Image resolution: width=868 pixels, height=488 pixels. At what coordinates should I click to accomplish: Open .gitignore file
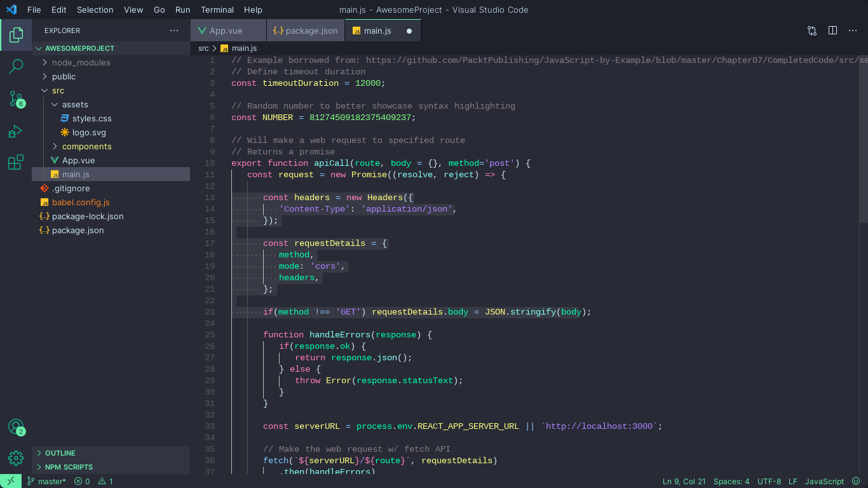(x=111, y=188)
